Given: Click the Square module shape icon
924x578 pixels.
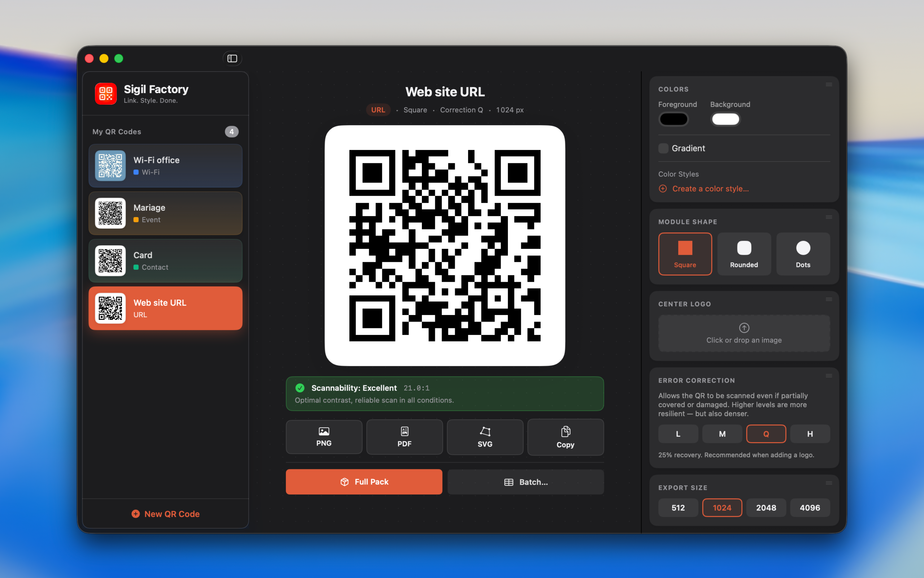Looking at the screenshot, I should coord(685,248).
